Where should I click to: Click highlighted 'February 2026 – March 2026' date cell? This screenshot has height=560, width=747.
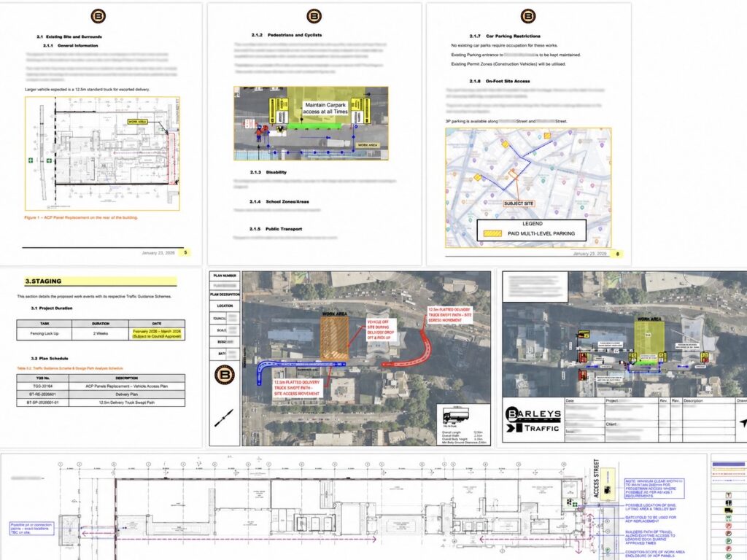point(157,333)
